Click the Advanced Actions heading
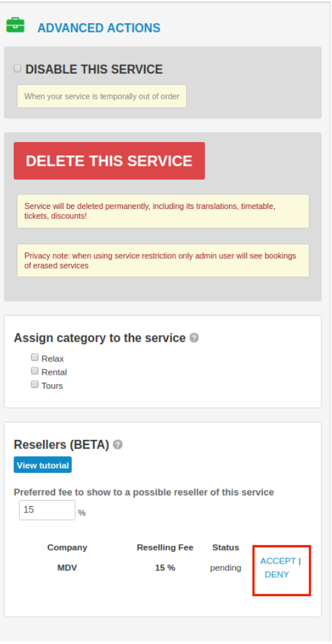 pos(99,28)
